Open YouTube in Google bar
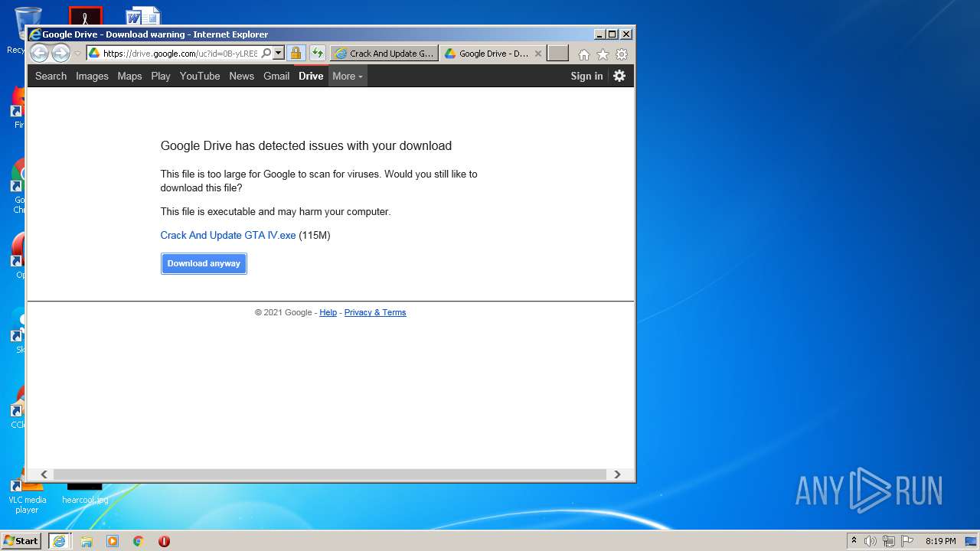The image size is (980, 551). click(200, 76)
